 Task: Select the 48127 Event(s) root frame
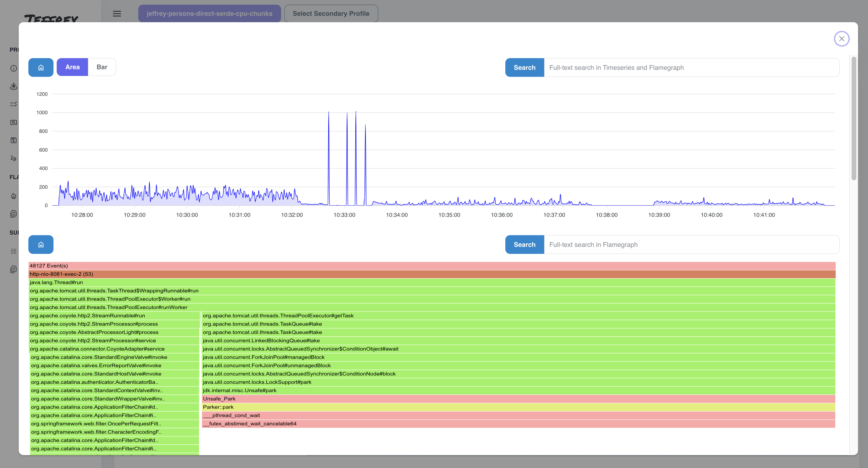click(432, 266)
